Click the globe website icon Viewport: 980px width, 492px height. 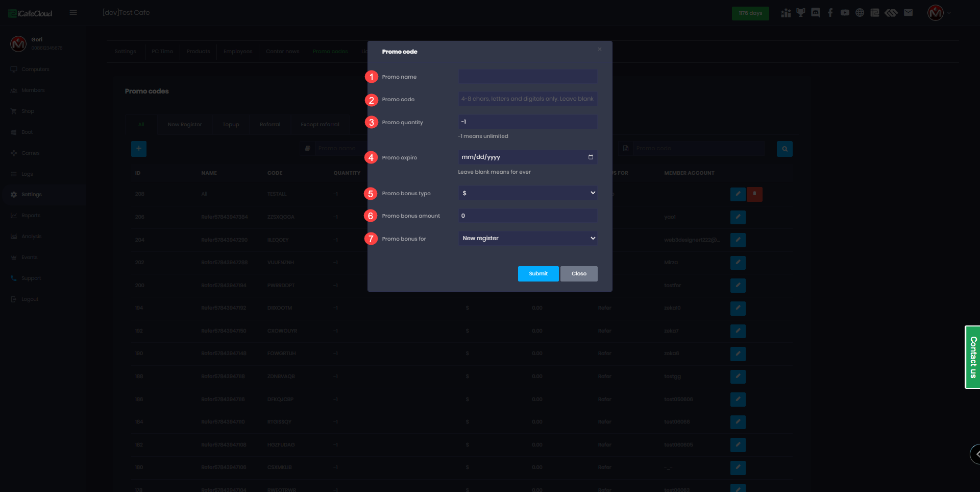[860, 13]
